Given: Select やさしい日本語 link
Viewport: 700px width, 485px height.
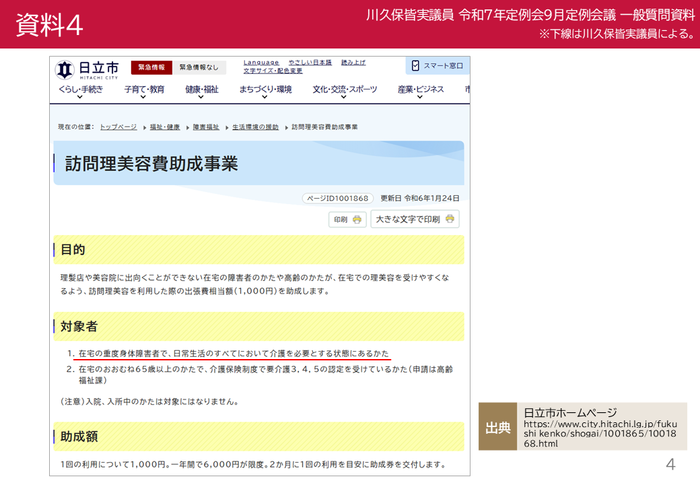Looking at the screenshot, I should click(310, 63).
